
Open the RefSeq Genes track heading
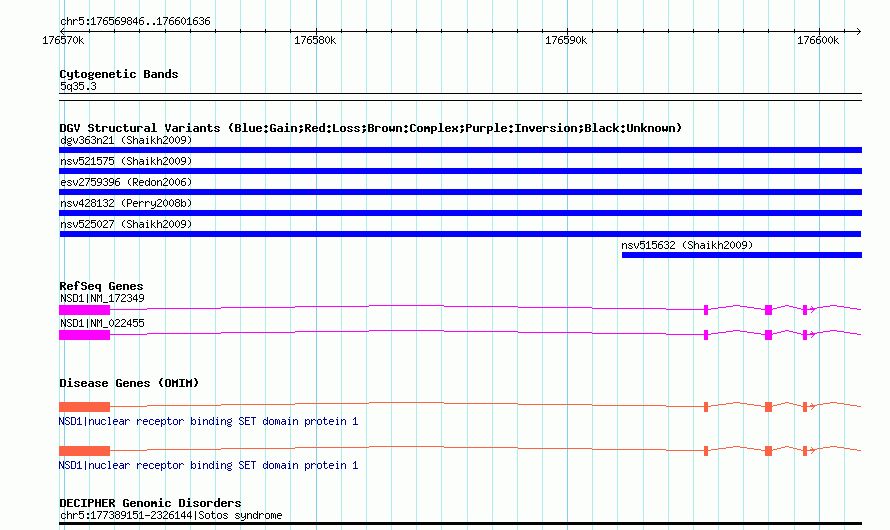(101, 287)
